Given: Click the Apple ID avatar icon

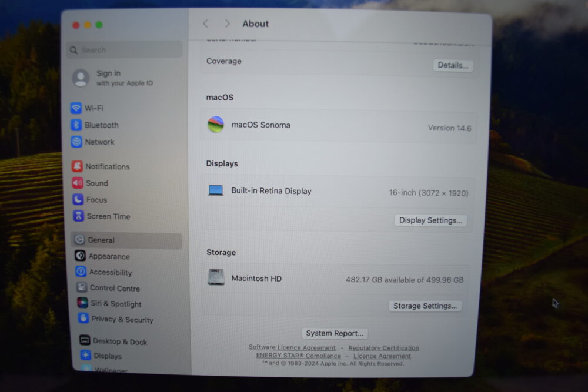Looking at the screenshot, I should [81, 78].
